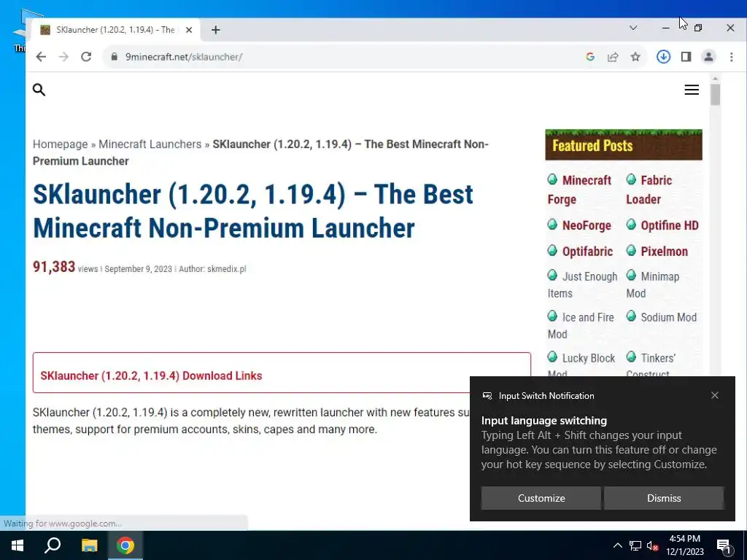Open the Fabric Loader featured post

click(649, 190)
